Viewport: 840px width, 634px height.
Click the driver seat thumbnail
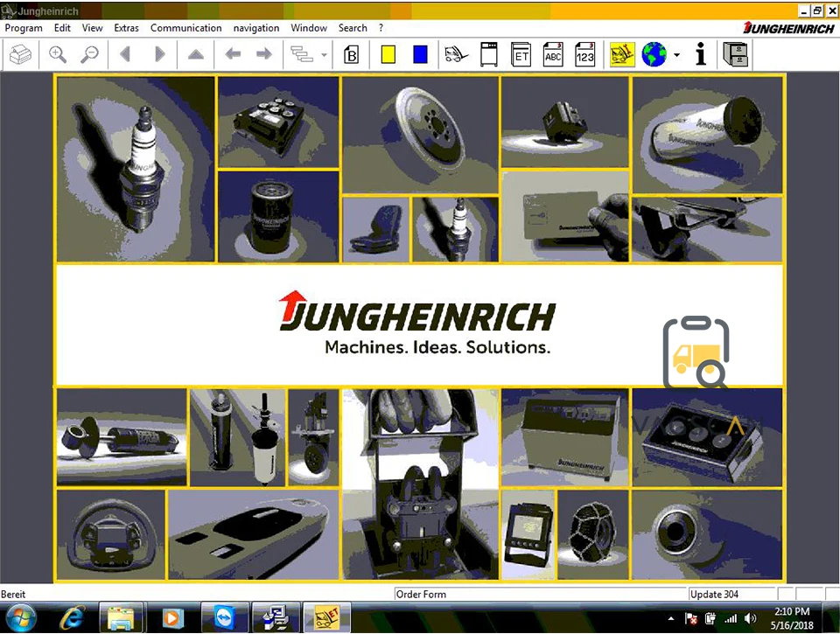375,229
